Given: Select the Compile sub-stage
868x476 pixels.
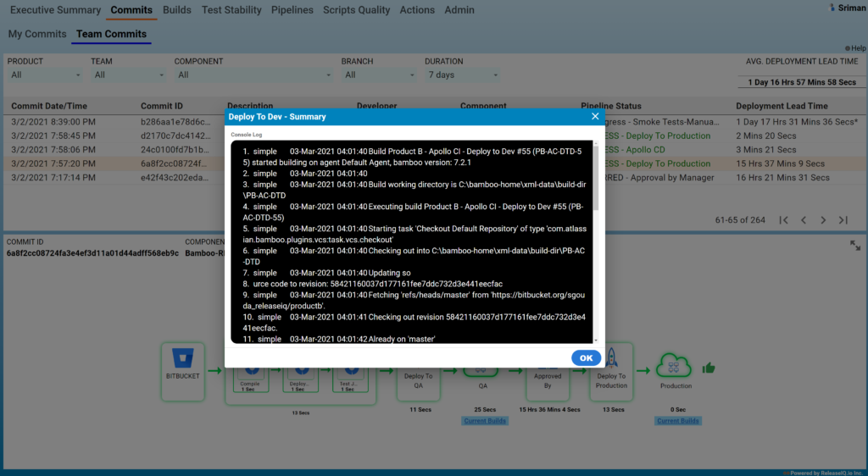Looking at the screenshot, I should pyautogui.click(x=251, y=379).
